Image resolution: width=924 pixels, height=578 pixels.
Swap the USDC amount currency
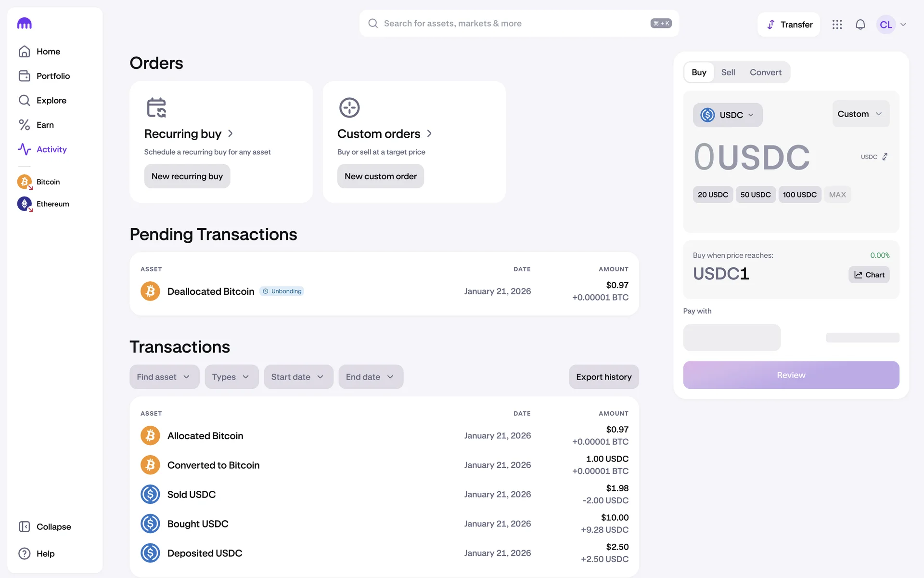click(x=885, y=157)
